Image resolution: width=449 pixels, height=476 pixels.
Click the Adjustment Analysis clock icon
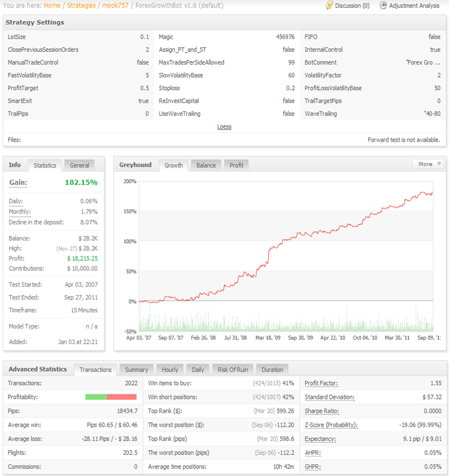click(383, 5)
